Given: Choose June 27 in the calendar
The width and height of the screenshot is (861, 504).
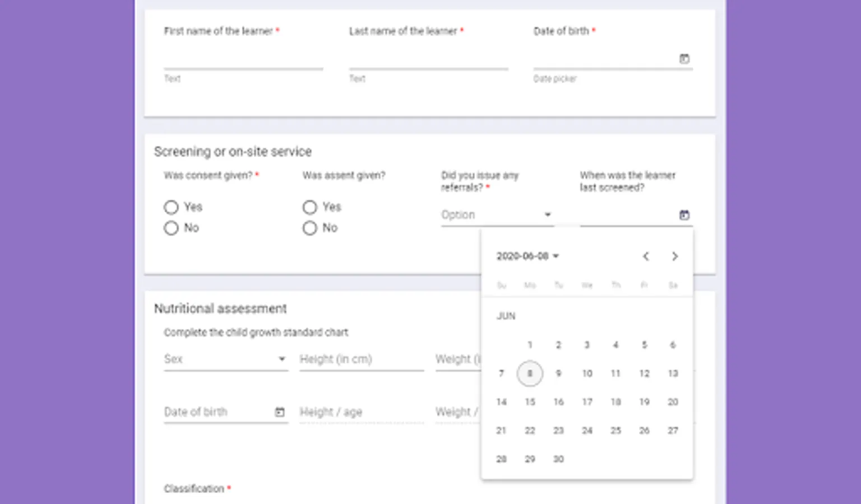Looking at the screenshot, I should (673, 431).
